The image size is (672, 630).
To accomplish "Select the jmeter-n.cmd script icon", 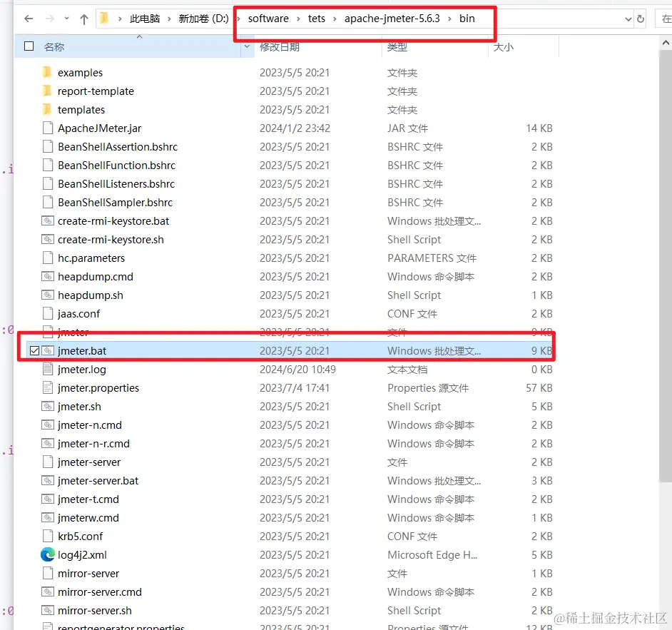I will tap(48, 425).
